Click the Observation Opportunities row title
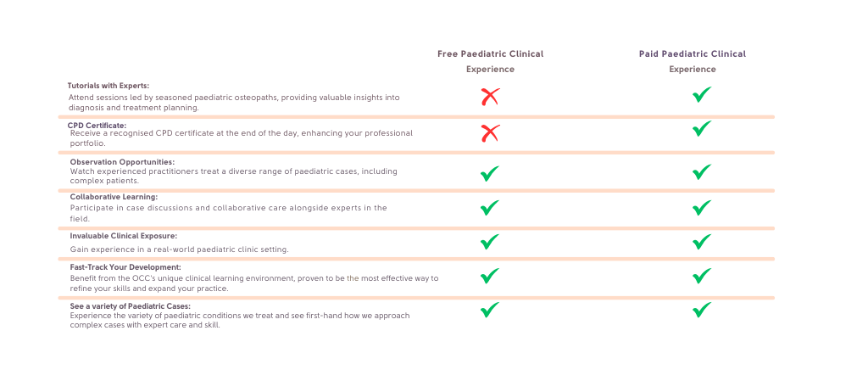The width and height of the screenshot is (868, 381). coord(122,162)
